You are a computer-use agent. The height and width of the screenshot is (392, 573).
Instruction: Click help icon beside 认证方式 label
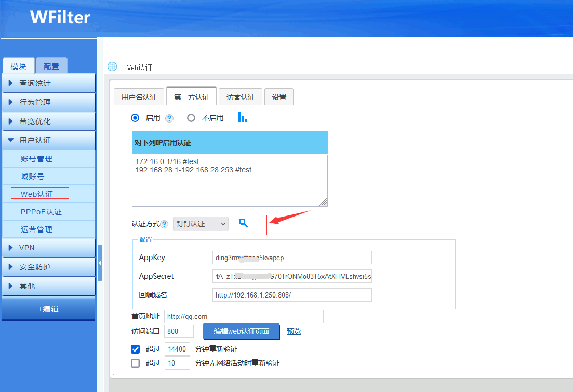coord(164,224)
